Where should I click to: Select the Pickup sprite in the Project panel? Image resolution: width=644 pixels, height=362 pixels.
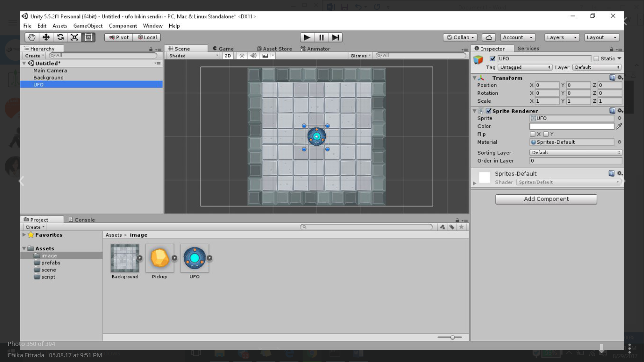(x=159, y=258)
